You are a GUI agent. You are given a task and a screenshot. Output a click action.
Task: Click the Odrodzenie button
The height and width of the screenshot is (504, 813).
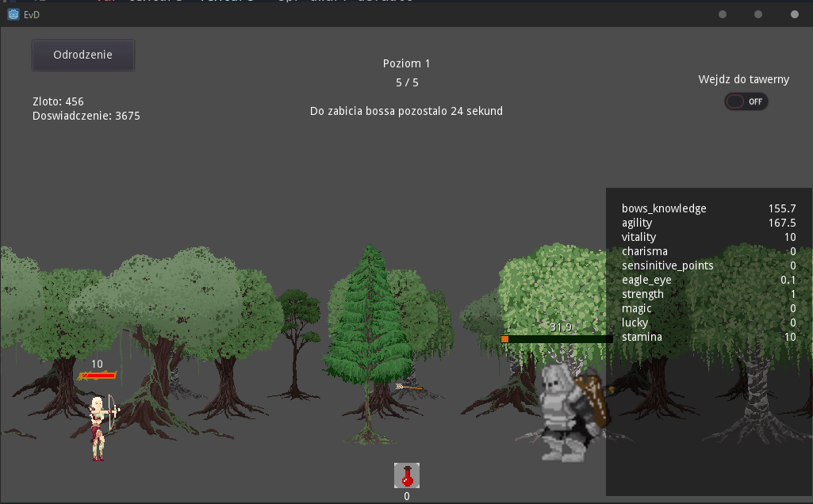pos(83,55)
